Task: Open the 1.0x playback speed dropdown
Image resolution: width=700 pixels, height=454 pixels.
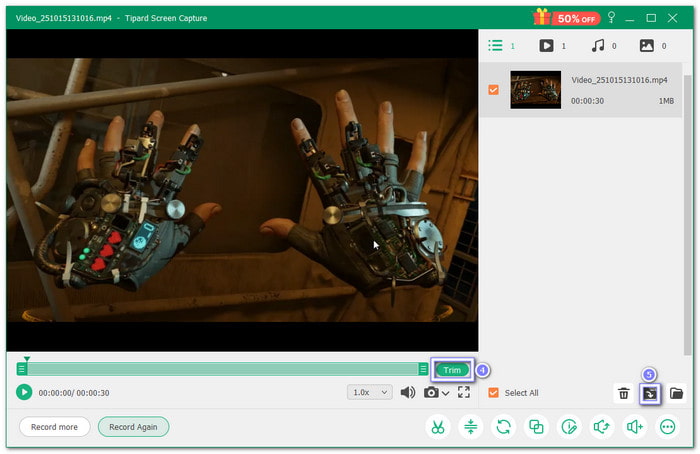Action: point(370,393)
